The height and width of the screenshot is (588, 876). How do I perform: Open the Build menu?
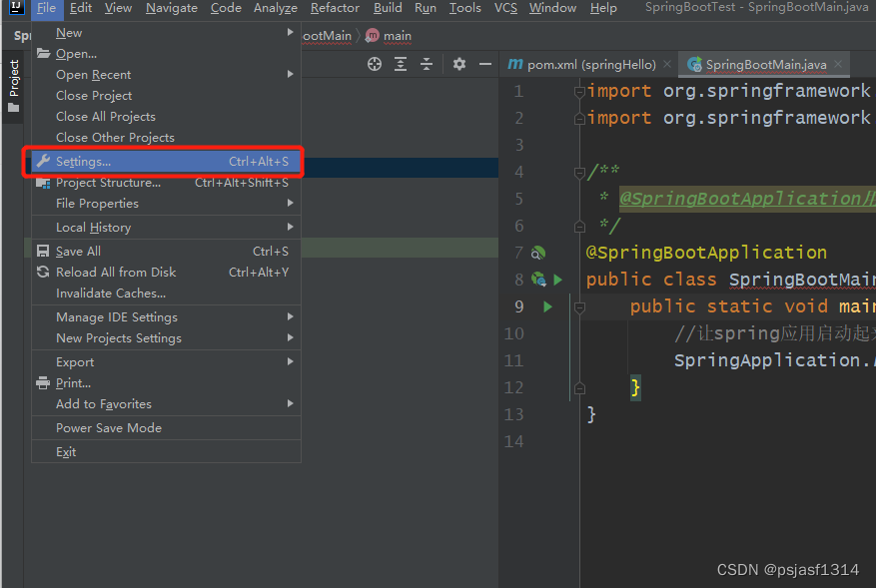[388, 8]
